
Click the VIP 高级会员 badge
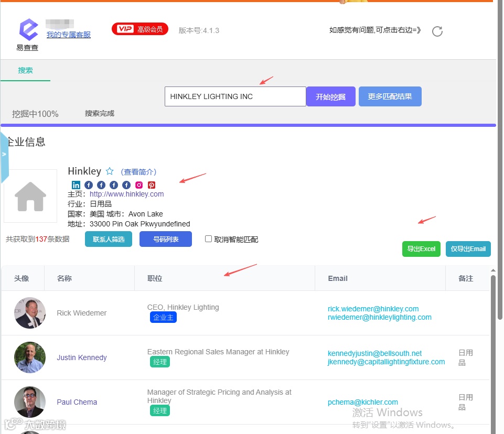click(140, 29)
